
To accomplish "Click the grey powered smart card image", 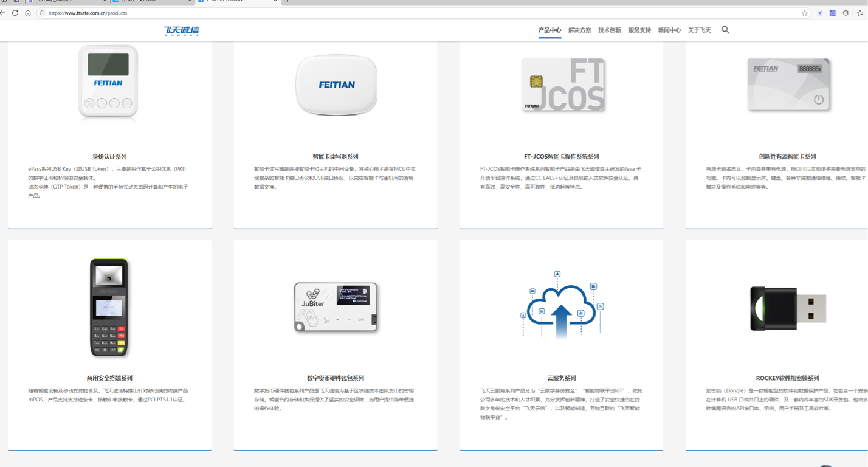I will (x=788, y=85).
